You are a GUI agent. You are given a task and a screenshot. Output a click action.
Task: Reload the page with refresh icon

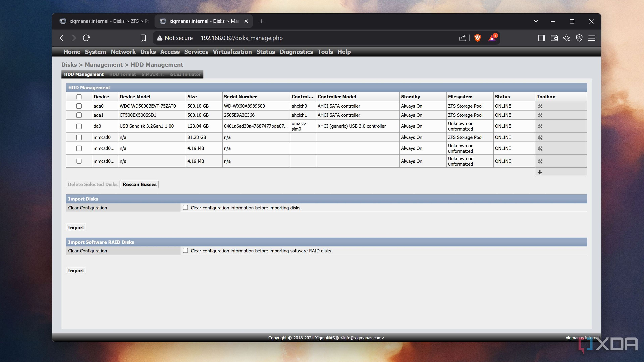pos(86,38)
